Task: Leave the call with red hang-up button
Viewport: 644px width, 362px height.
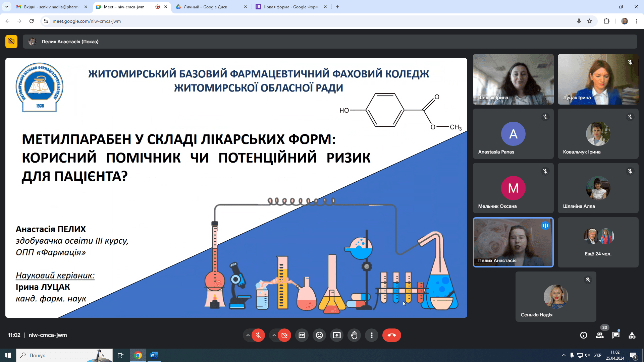Action: coord(392,335)
